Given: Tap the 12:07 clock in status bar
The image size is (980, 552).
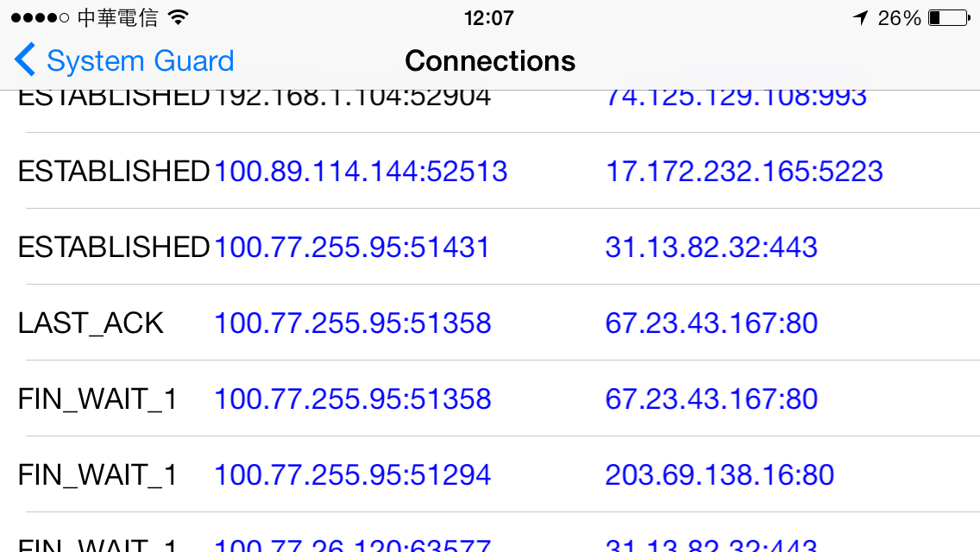Looking at the screenshot, I should [x=489, y=17].
